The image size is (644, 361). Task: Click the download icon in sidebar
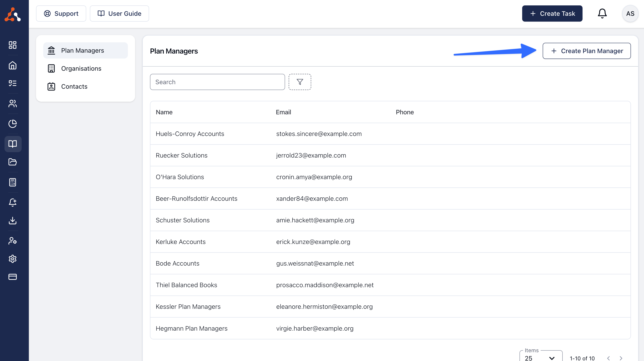click(13, 221)
